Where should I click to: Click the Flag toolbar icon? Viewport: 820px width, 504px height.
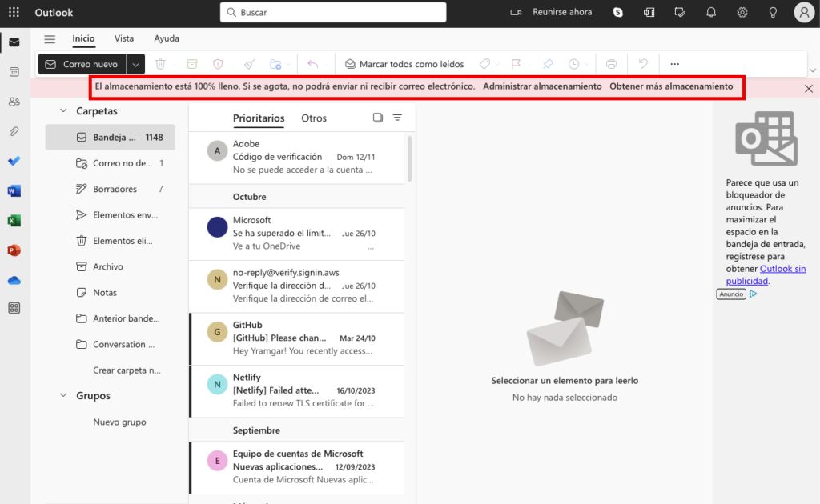pyautogui.click(x=517, y=64)
